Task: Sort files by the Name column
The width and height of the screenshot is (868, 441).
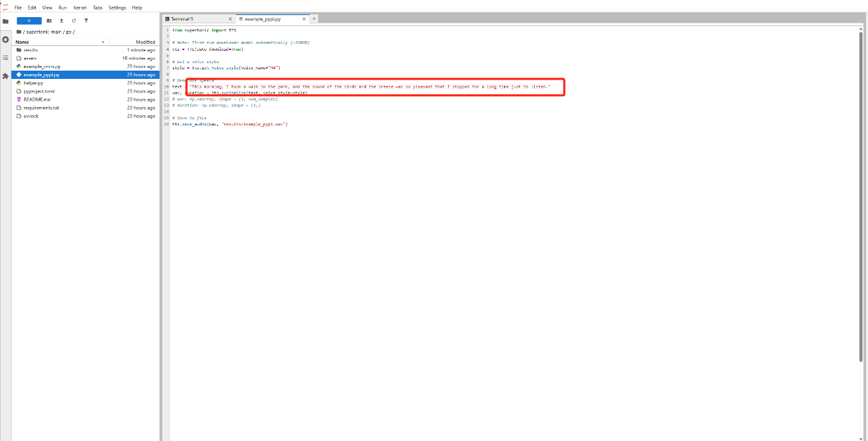Action: [60, 42]
